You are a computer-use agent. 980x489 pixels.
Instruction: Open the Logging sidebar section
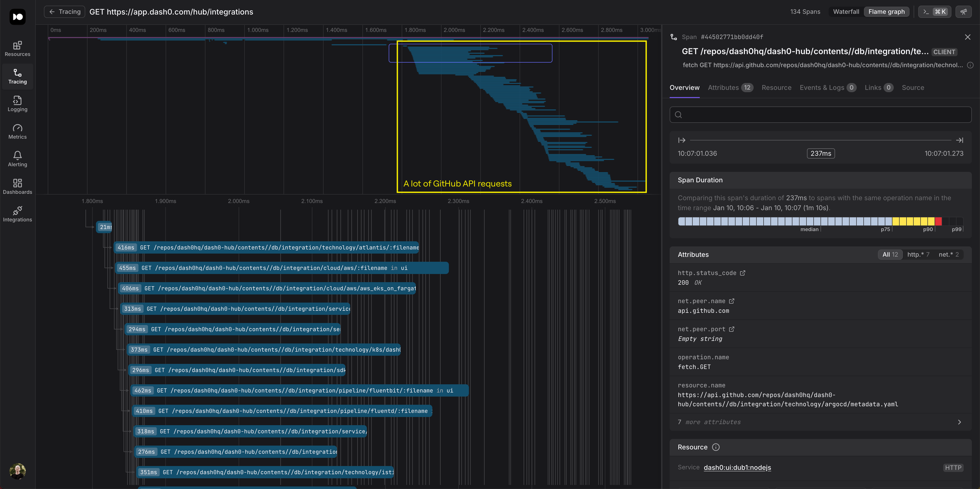[18, 104]
